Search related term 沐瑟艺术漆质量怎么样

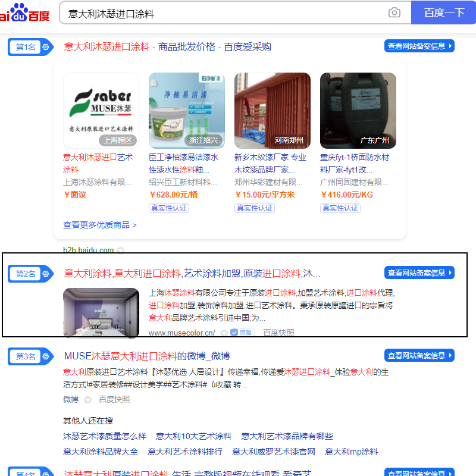(x=105, y=436)
